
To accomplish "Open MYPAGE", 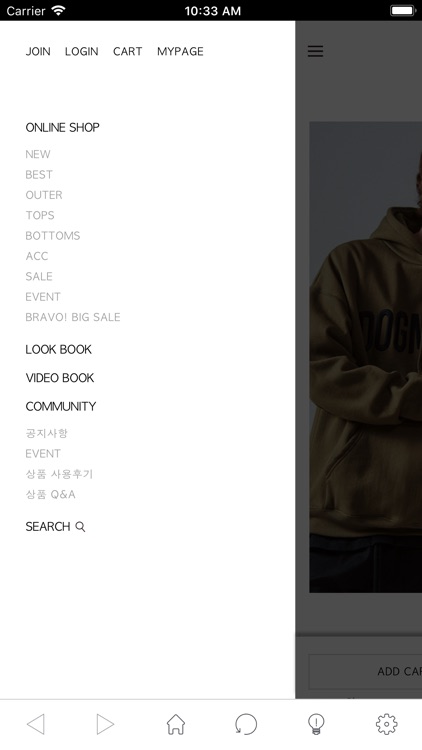I will [x=180, y=51].
